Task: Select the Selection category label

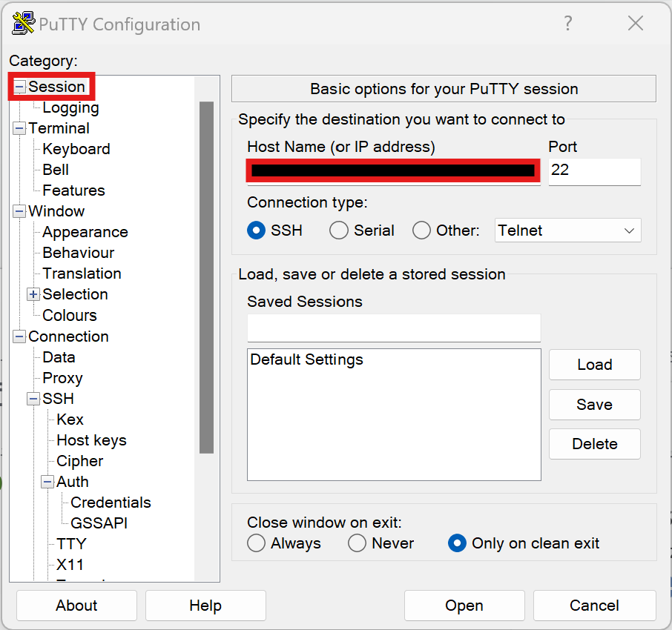Action: pos(76,294)
